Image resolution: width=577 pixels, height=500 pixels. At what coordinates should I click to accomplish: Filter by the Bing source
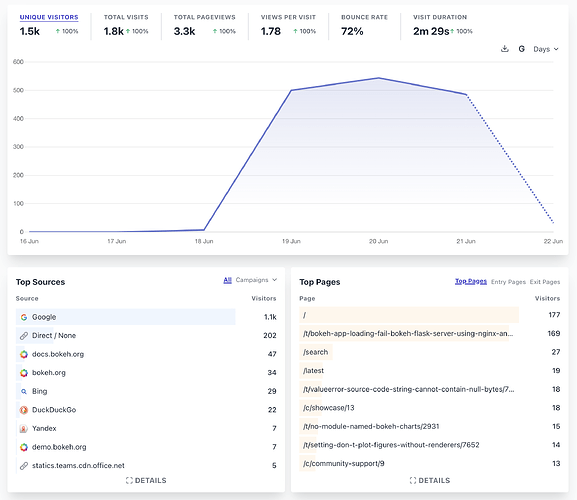pos(146,391)
